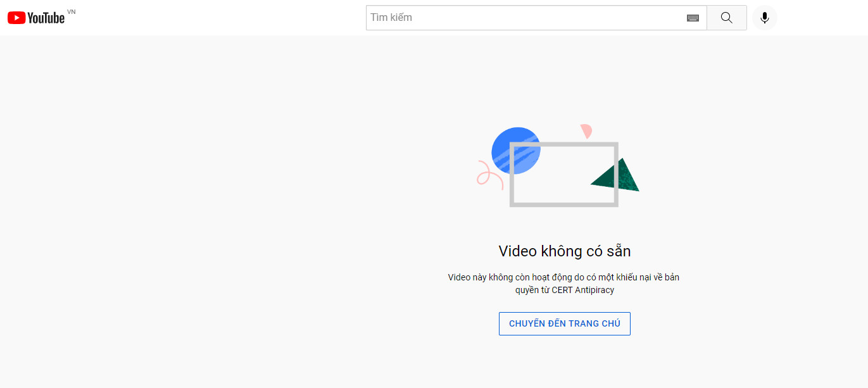
Task: Click the CHUYỂN ĐẾN TRANG CHỦ button
Action: (x=565, y=323)
